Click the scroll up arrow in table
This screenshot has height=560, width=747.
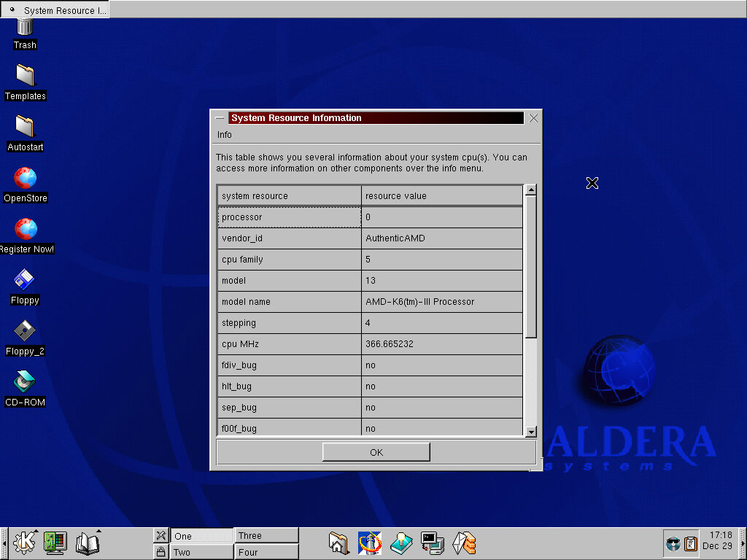tap(531, 190)
